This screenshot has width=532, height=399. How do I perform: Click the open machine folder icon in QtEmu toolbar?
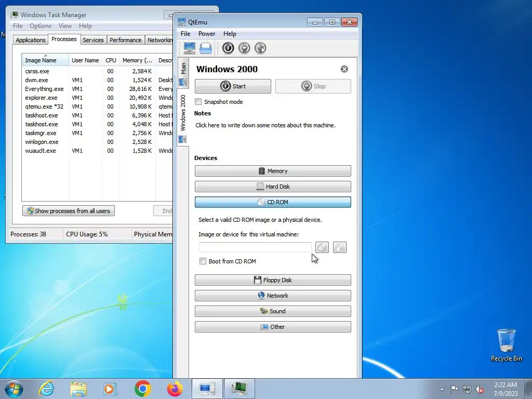tap(206, 48)
